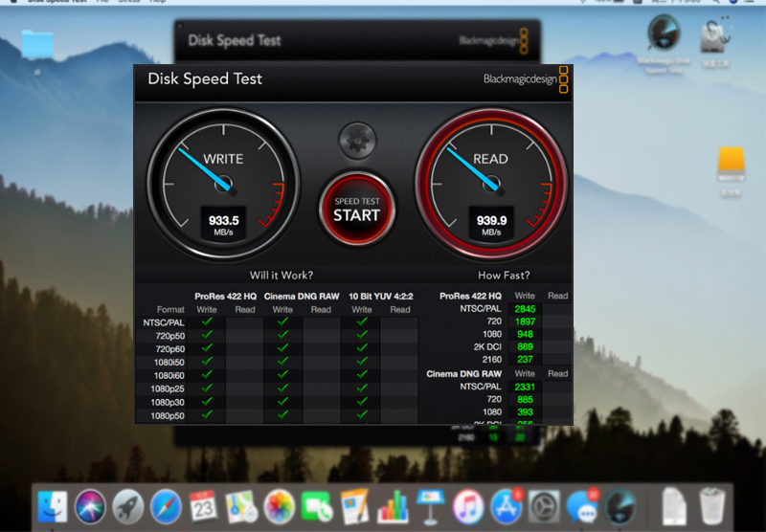Click the 2845 write value
This screenshot has width=766, height=532.
(x=525, y=309)
